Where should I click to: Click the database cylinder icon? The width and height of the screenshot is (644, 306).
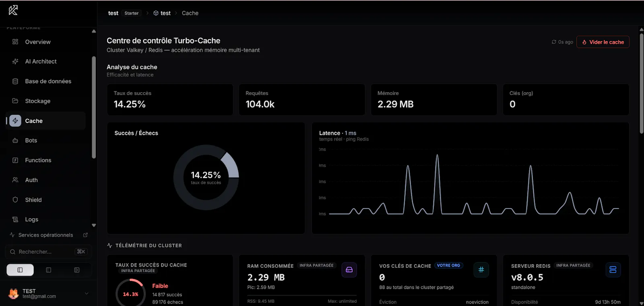pos(15,81)
